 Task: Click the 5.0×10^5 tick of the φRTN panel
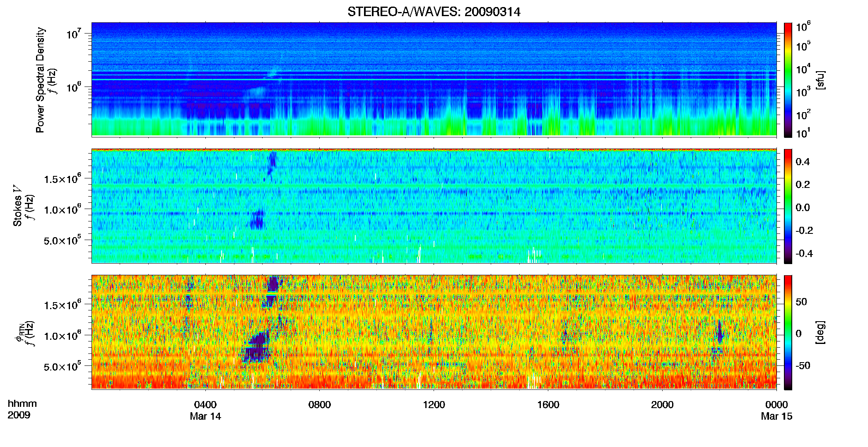[x=63, y=366]
